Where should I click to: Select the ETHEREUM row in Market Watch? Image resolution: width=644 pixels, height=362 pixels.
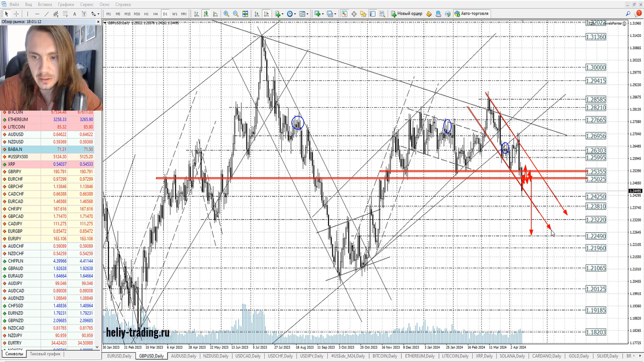[x=48, y=120]
